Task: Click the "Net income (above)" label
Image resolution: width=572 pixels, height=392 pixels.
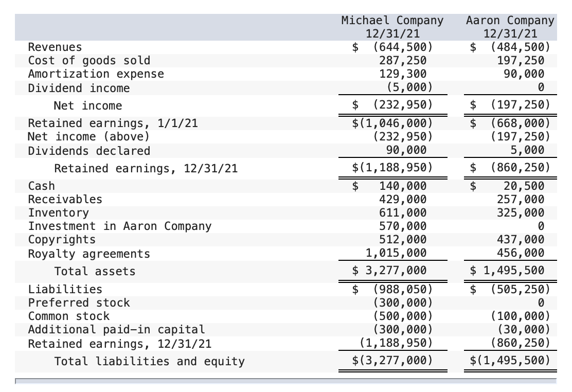Action: pos(88,136)
